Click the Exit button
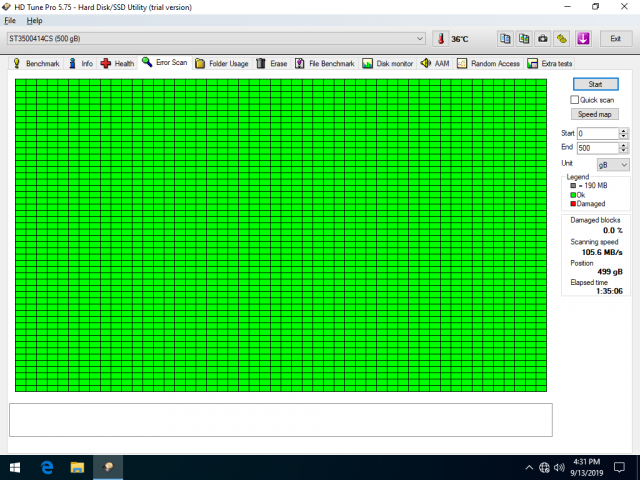 coord(616,39)
